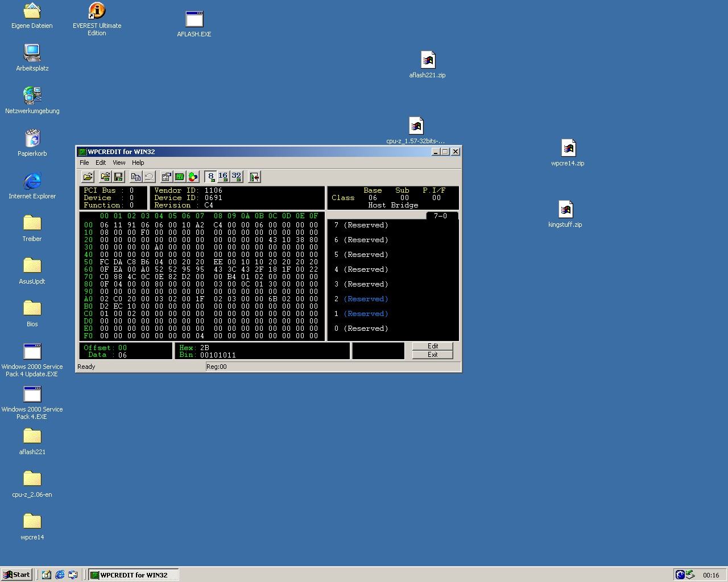Viewport: 728px width, 582px height.
Task: Select the AsusUpdt folder
Action: tap(32, 271)
